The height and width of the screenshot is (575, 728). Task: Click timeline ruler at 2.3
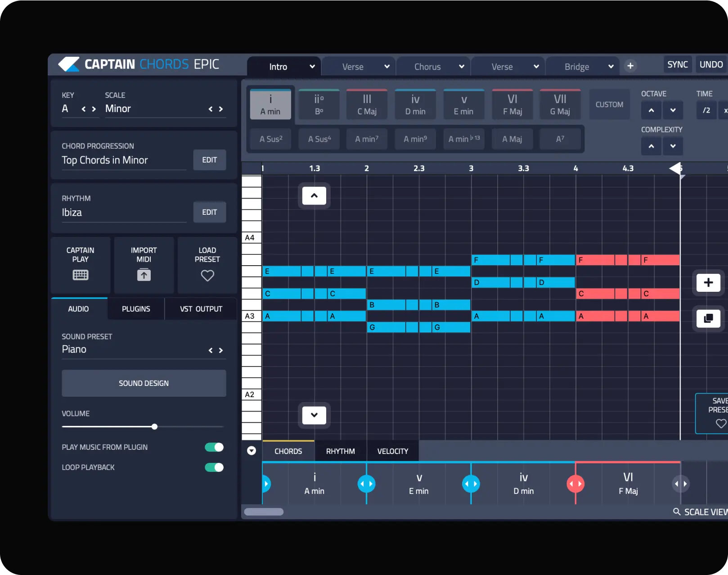pos(419,168)
